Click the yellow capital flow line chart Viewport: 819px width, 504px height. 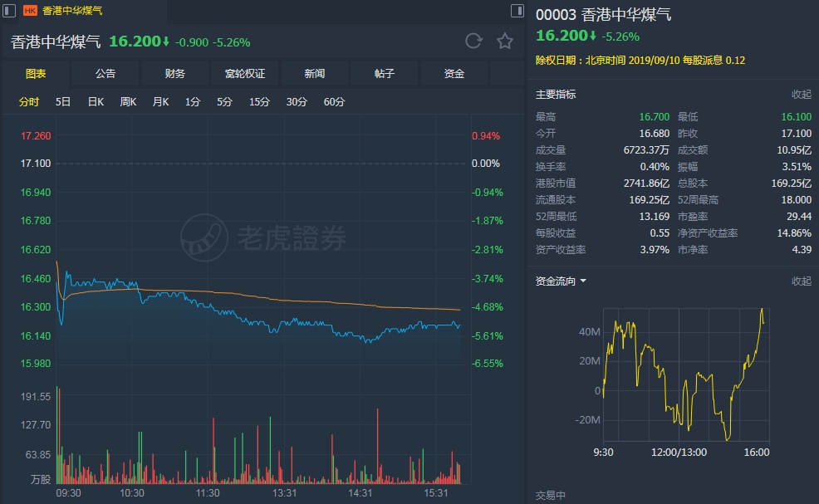[x=684, y=374]
